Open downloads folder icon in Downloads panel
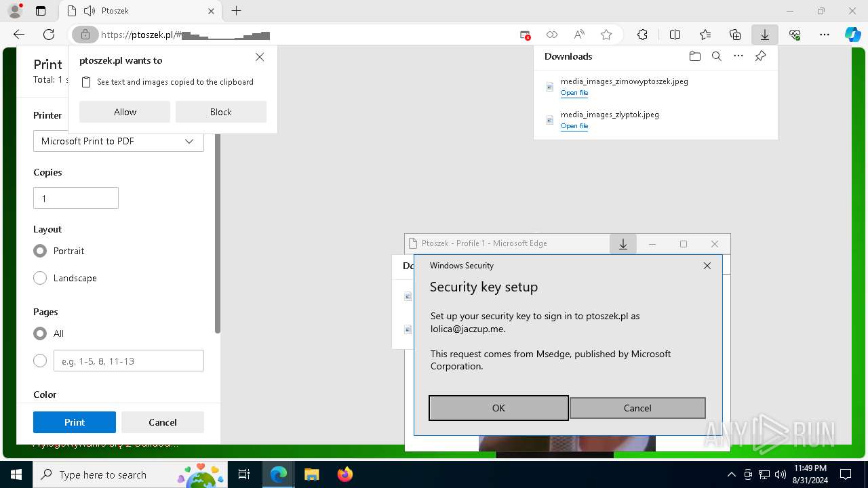The width and height of the screenshot is (868, 488). 694,56
